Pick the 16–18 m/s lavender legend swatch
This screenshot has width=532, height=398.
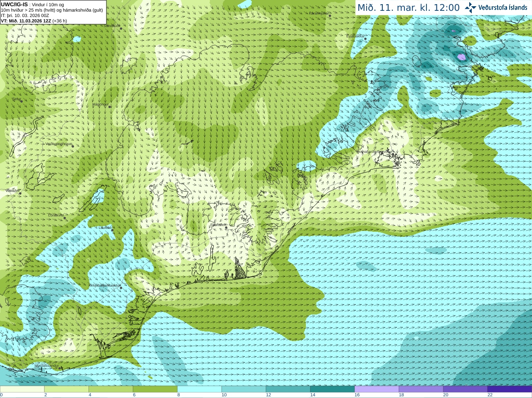[377, 389]
